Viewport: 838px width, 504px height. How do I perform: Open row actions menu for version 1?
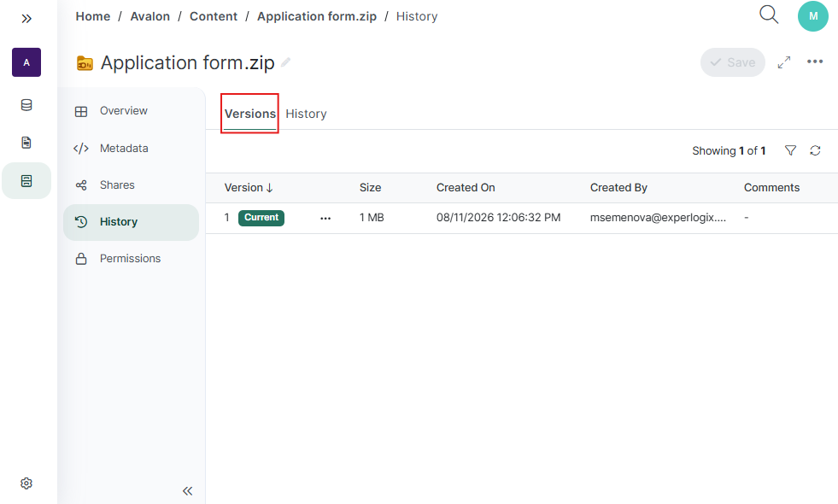tap(325, 218)
